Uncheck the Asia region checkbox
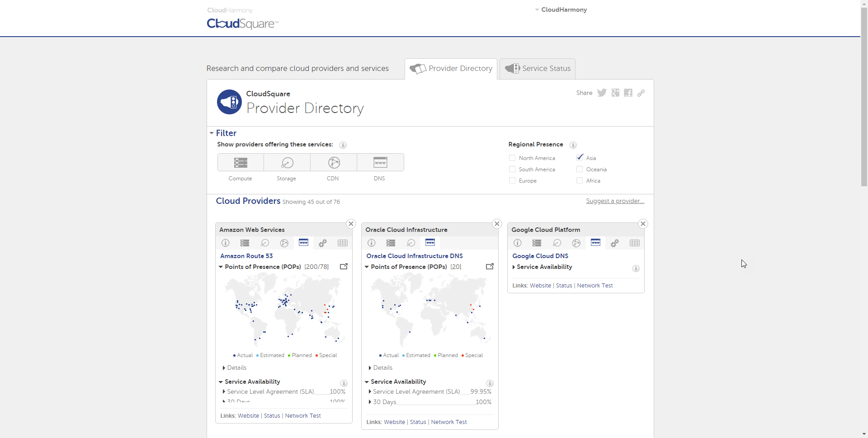 [x=580, y=157]
